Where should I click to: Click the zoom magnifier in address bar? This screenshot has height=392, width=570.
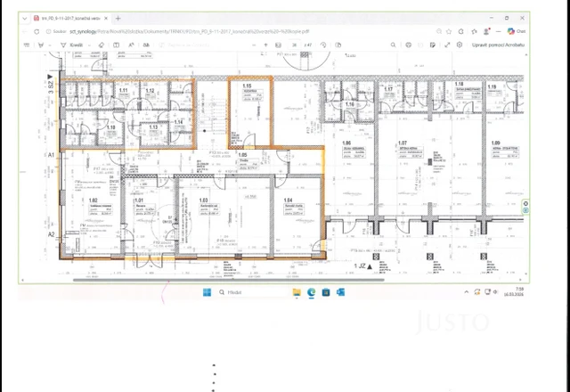[x=439, y=32]
